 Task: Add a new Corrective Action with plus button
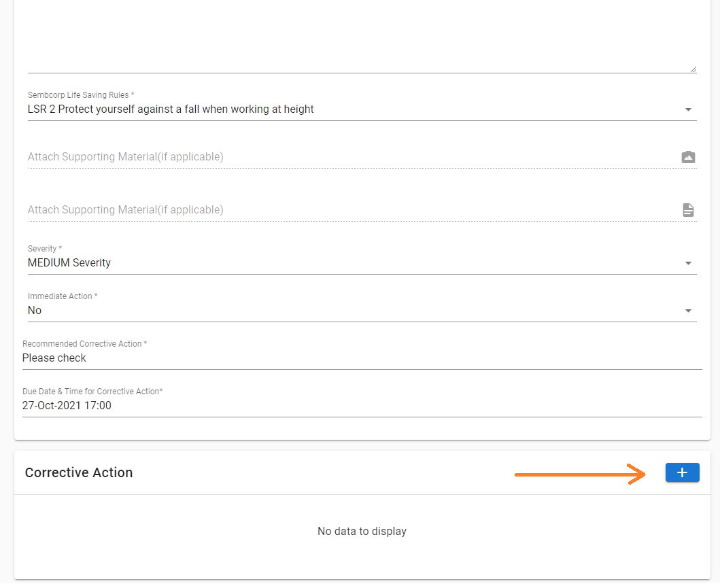[x=682, y=472]
